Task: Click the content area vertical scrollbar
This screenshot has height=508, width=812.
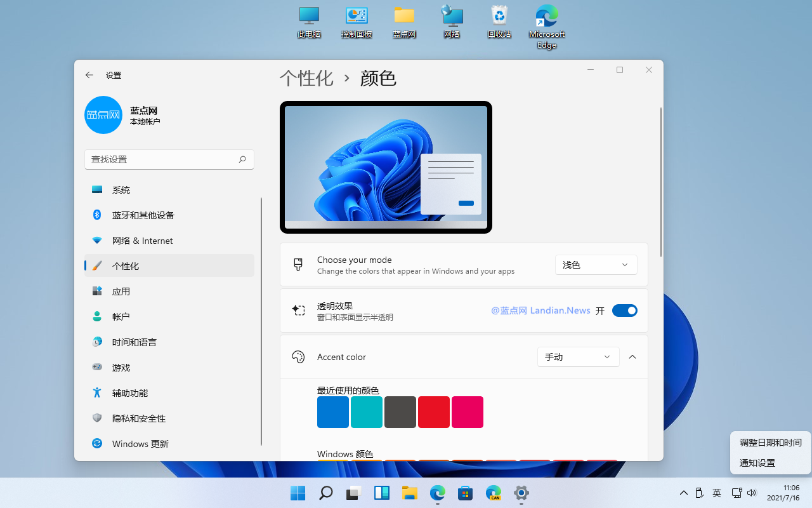Action: coord(660,182)
